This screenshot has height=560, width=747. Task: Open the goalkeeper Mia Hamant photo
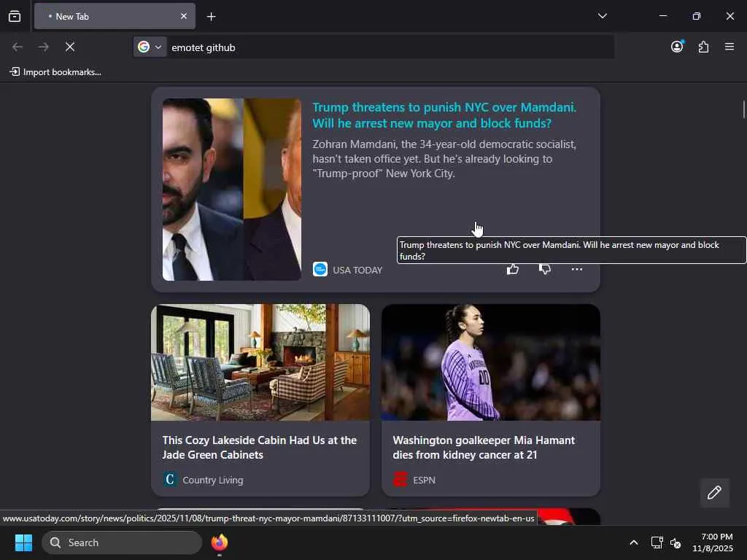coord(491,362)
